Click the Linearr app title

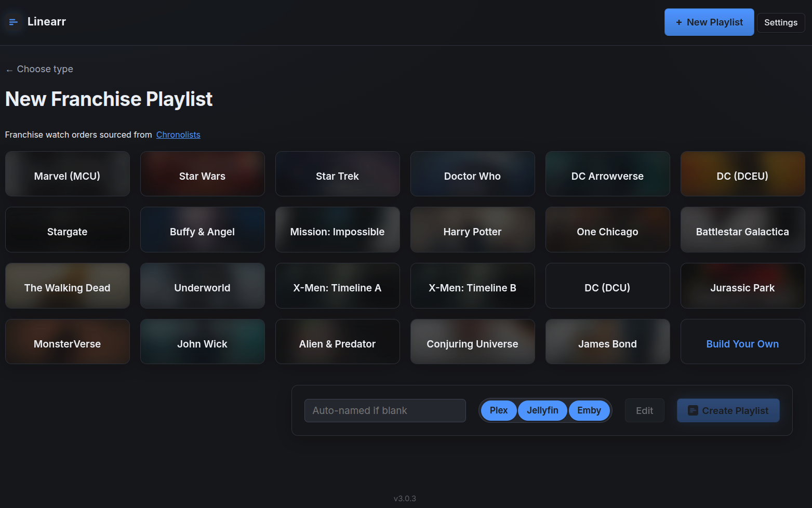click(x=47, y=22)
